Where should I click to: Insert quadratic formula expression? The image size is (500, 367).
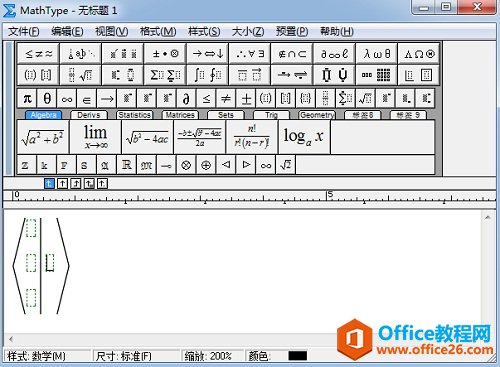[200, 137]
